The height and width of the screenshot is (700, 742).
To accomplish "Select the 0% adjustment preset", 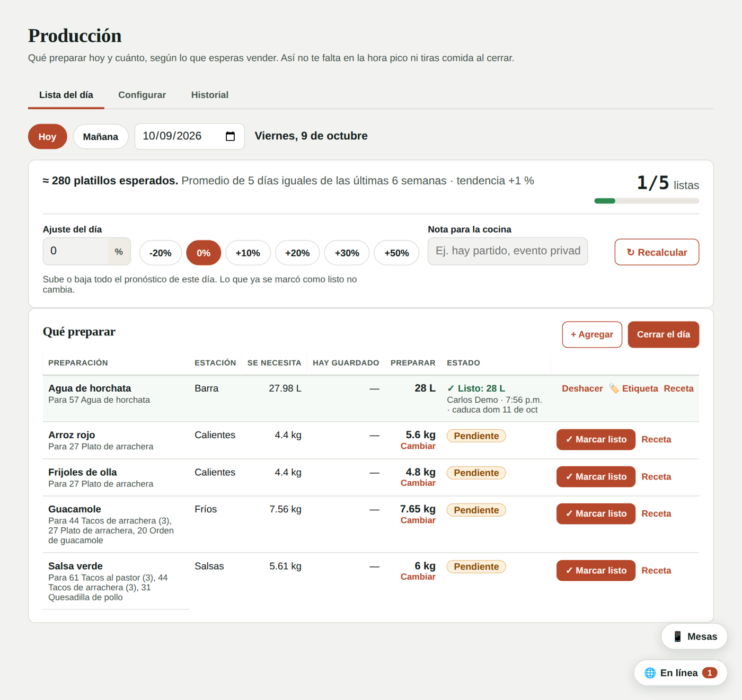I will click(x=204, y=253).
